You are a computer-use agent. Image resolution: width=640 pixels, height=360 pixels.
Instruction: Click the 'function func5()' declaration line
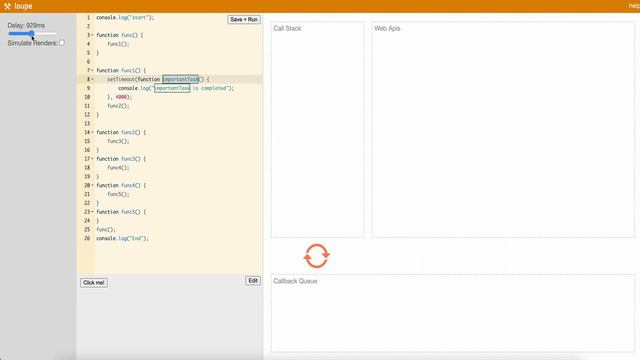121,212
